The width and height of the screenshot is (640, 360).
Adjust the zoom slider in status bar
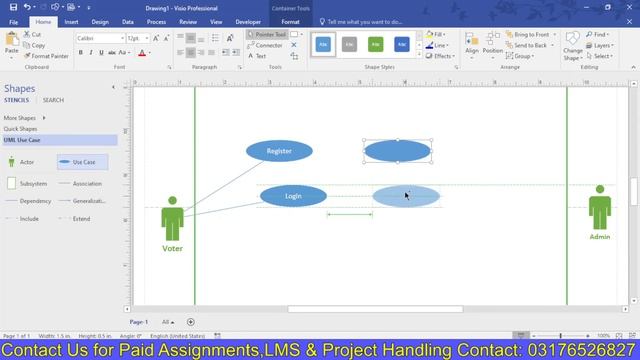(560, 336)
